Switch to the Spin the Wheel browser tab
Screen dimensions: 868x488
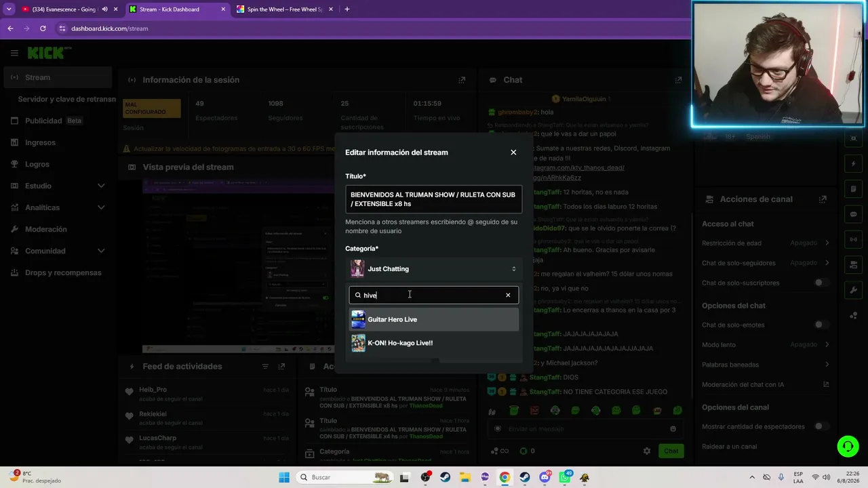(285, 9)
